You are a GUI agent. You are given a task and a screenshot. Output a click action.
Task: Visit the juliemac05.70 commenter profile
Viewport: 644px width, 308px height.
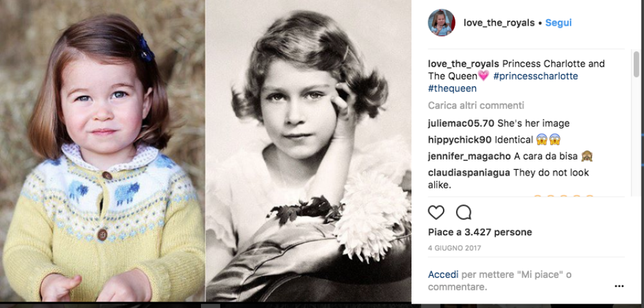click(x=461, y=123)
